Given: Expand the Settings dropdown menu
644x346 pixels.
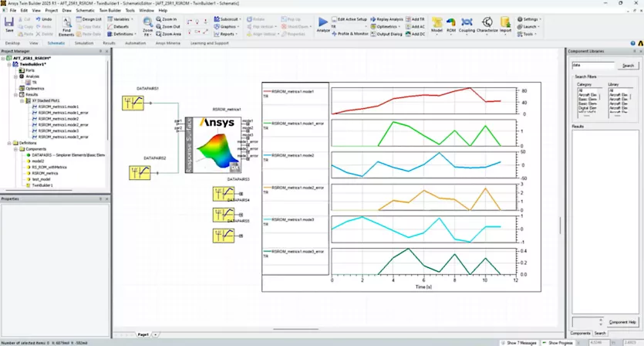Looking at the screenshot, I should (x=531, y=19).
